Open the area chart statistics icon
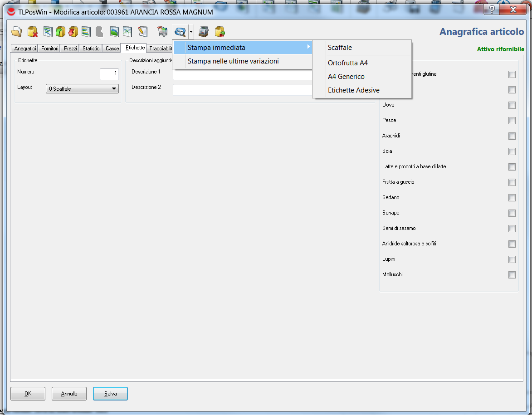Image resolution: width=532 pixels, height=415 pixels. 115,32
